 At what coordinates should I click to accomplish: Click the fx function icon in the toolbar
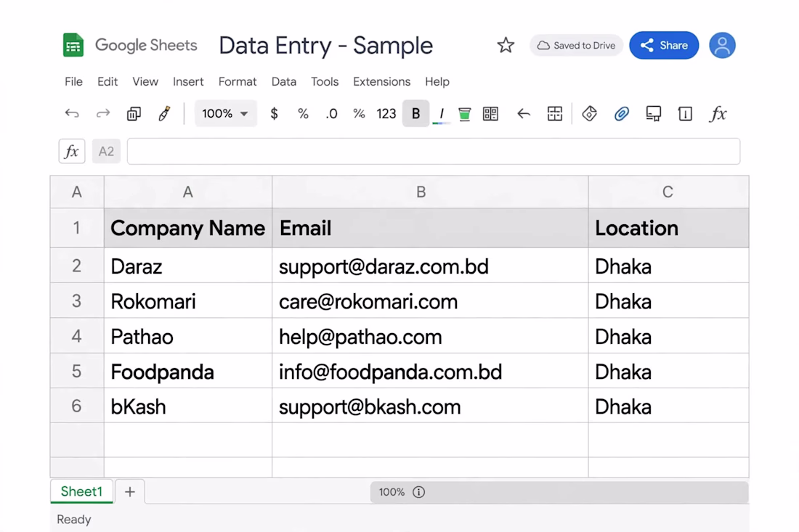click(718, 113)
